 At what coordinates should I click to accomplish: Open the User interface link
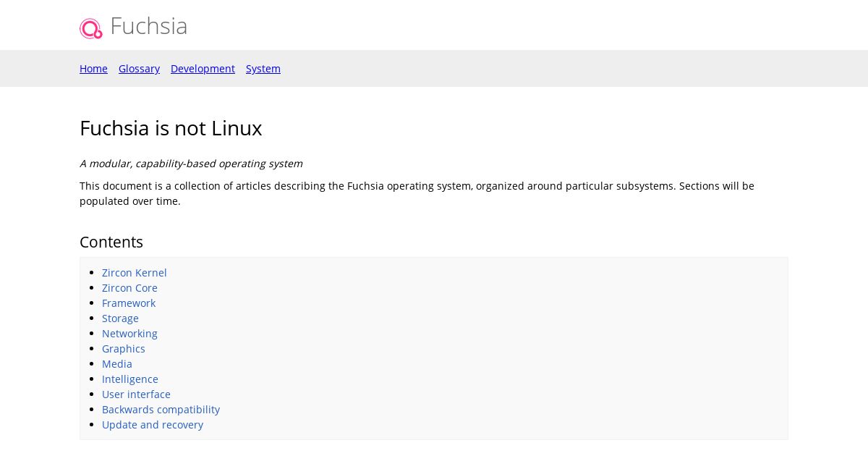point(136,394)
